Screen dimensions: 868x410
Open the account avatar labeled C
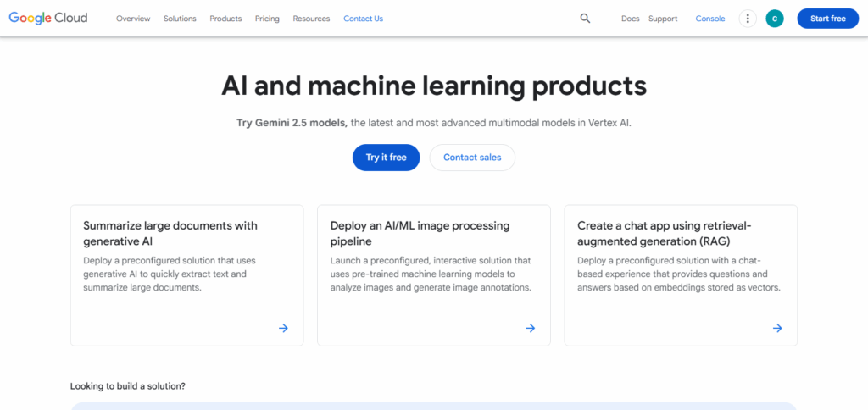[775, 19]
